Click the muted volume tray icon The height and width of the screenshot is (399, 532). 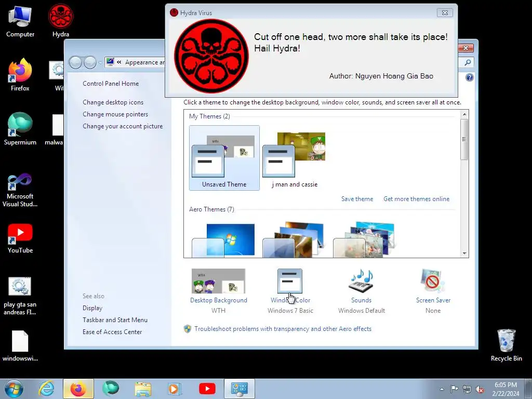pos(480,389)
